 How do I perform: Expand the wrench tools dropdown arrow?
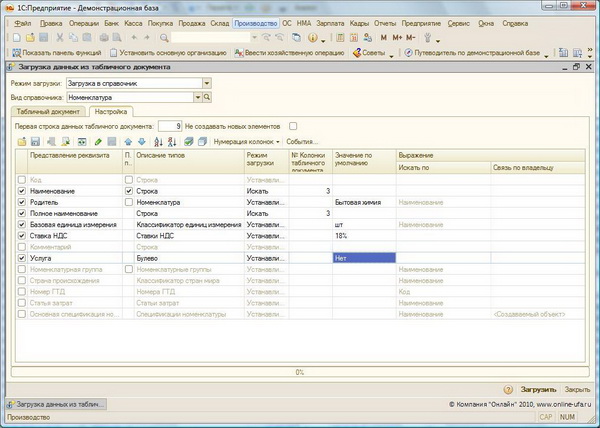pyautogui.click(x=438, y=40)
